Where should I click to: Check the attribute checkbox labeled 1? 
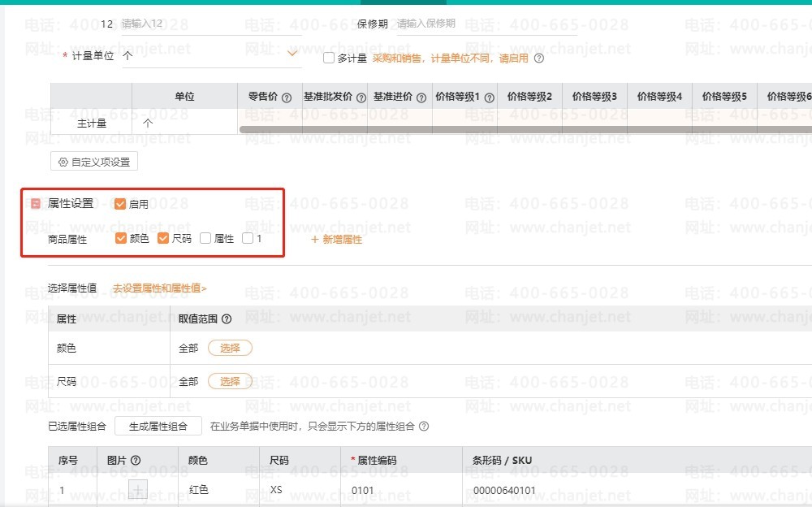pos(248,238)
